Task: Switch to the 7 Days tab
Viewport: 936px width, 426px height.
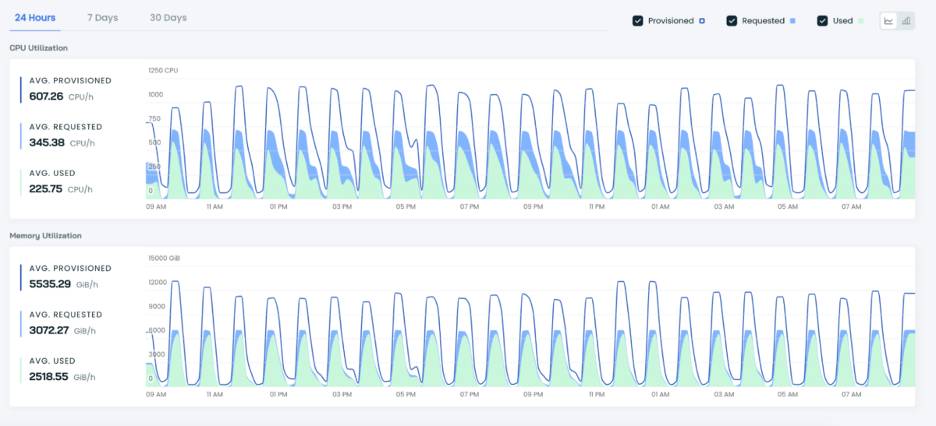Action: (102, 18)
